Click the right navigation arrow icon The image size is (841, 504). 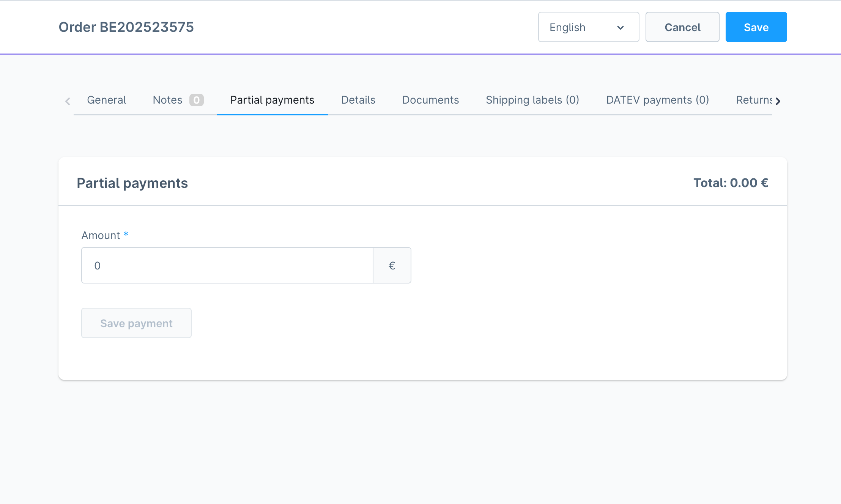(779, 100)
